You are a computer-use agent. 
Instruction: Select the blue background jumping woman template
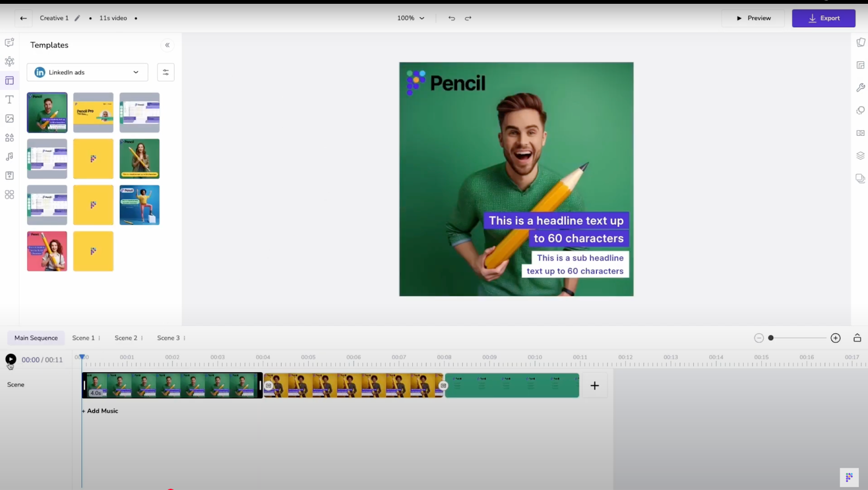click(139, 205)
